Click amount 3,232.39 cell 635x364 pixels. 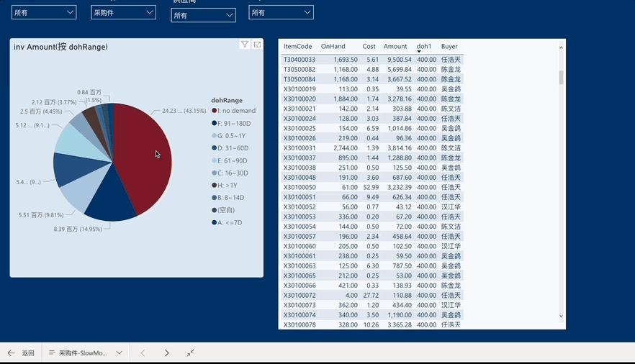[400, 187]
